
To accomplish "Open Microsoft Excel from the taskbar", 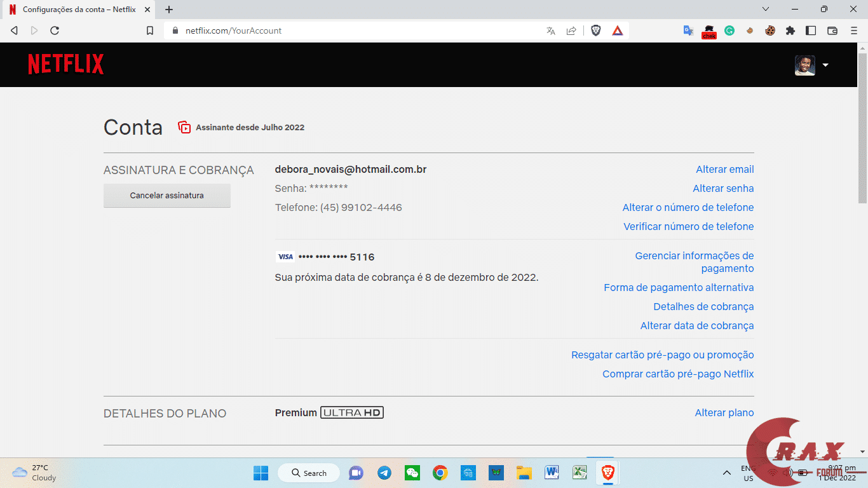I will click(x=580, y=473).
